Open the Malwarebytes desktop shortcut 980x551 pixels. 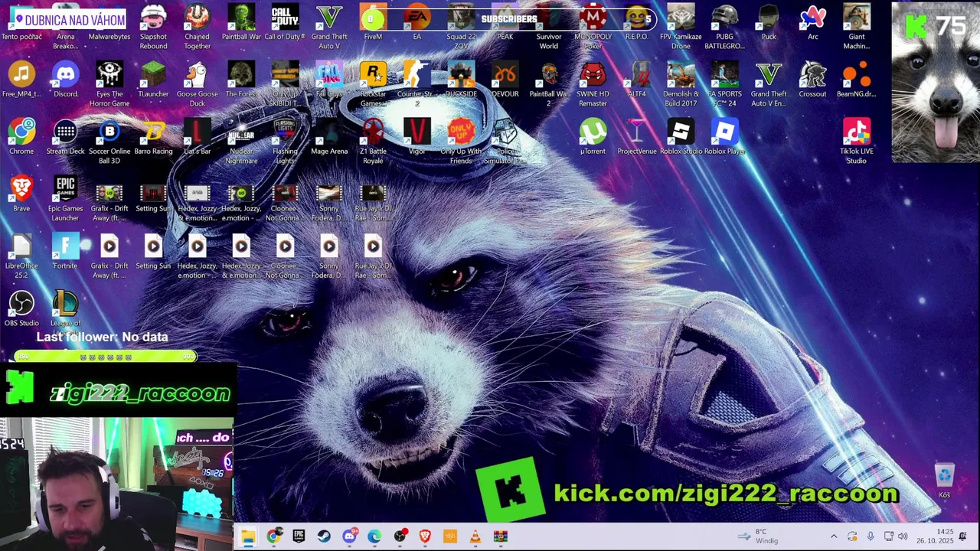109,24
